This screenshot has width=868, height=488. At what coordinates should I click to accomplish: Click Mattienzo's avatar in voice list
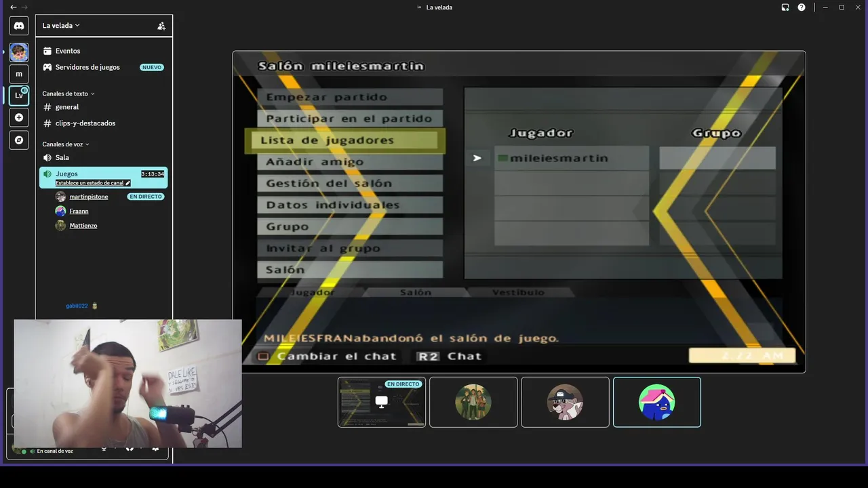[60, 226]
